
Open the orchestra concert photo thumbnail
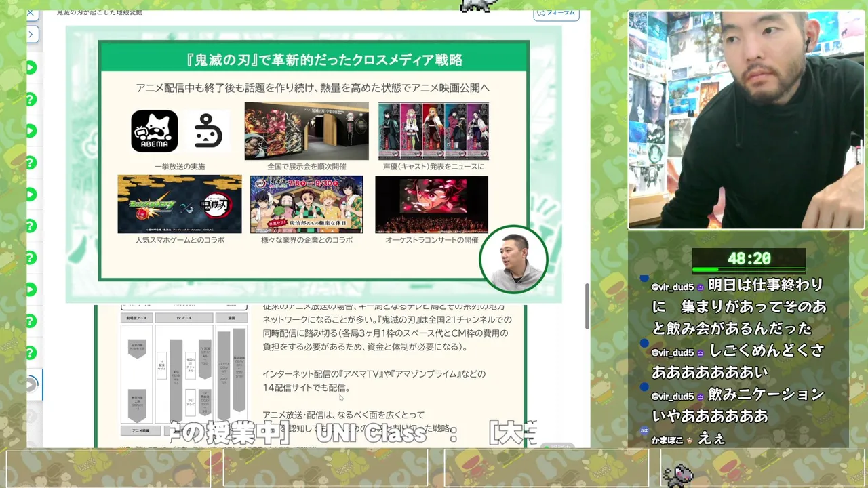tap(431, 204)
